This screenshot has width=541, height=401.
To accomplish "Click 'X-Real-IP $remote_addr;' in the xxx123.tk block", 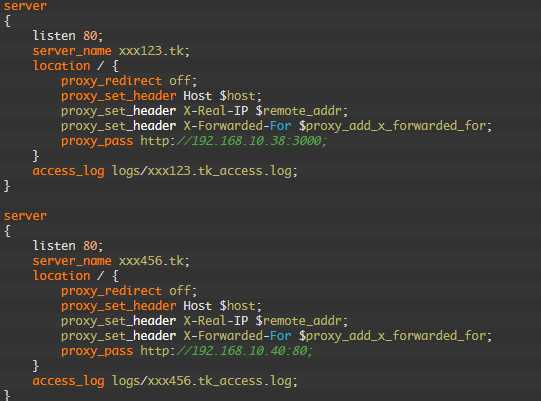I will 266,111.
